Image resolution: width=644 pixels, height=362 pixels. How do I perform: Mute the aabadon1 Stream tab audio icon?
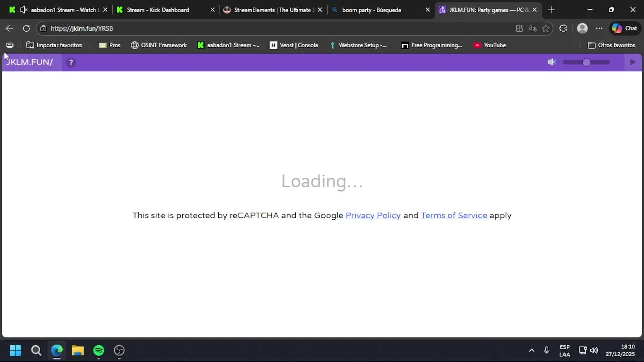click(x=24, y=10)
